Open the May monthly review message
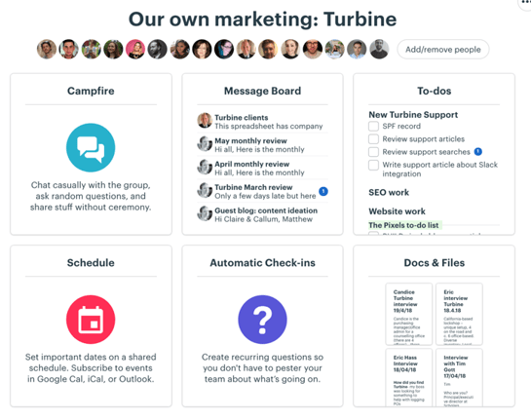 coord(262,145)
